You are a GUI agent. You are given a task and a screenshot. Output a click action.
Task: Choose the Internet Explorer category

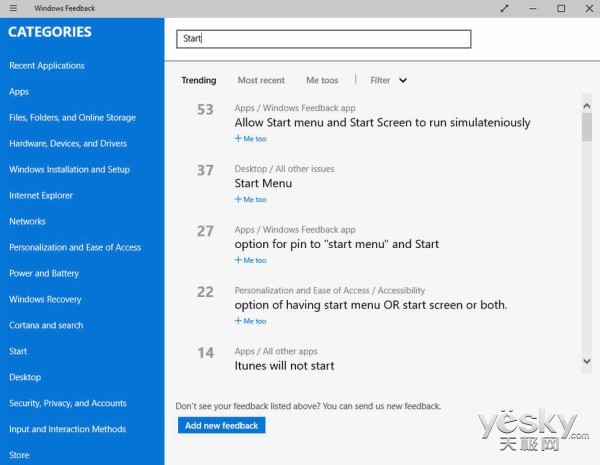tap(41, 195)
